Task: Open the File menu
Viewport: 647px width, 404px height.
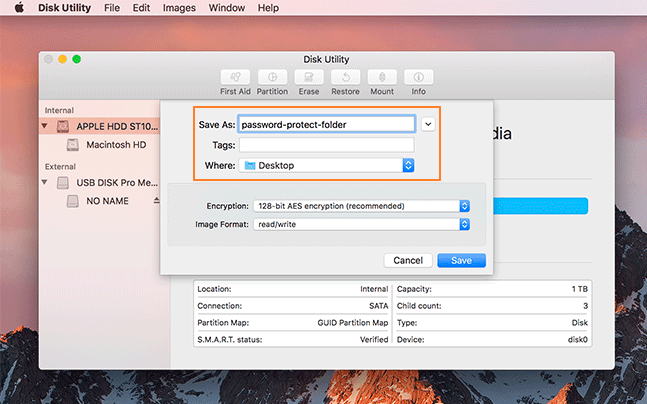Action: point(112,7)
